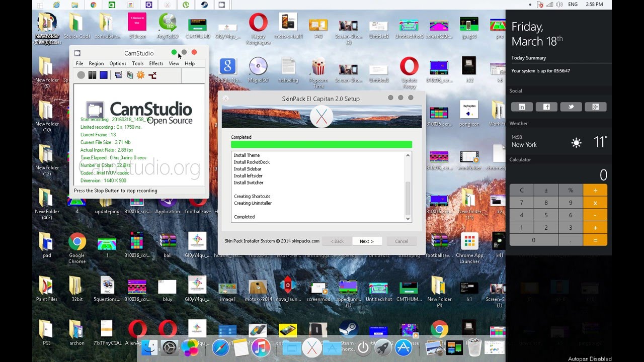Click the calculator multiply key
Screen dimensions: 644x362
pyautogui.click(x=595, y=203)
